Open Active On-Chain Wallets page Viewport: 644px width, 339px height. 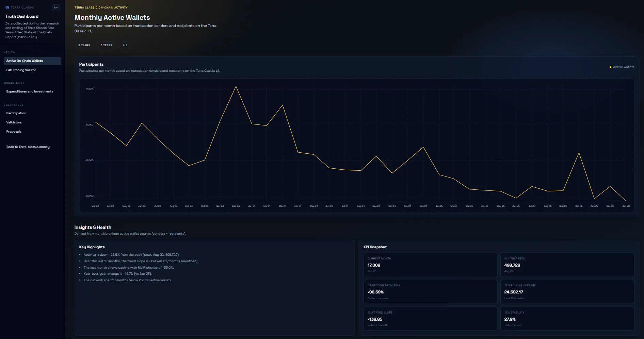pos(32,61)
